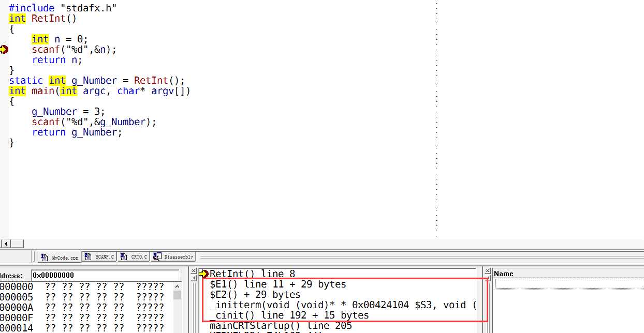Select the $E2() + 29 bytes stack frame
Screen dimensions: 644x333
tap(255, 294)
